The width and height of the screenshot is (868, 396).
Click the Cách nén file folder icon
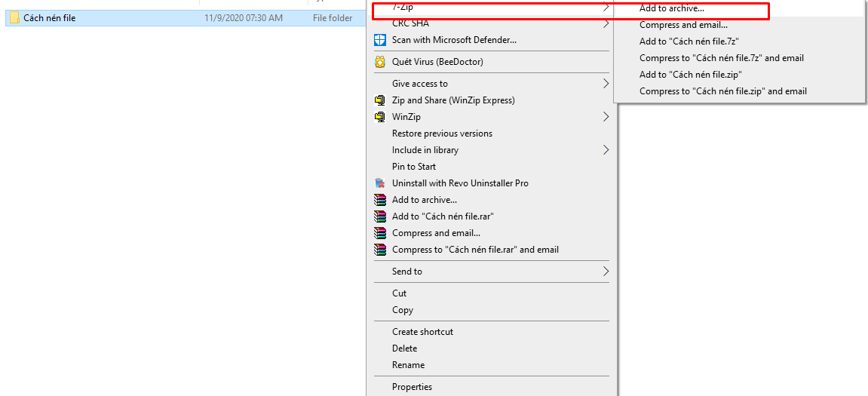[15, 17]
